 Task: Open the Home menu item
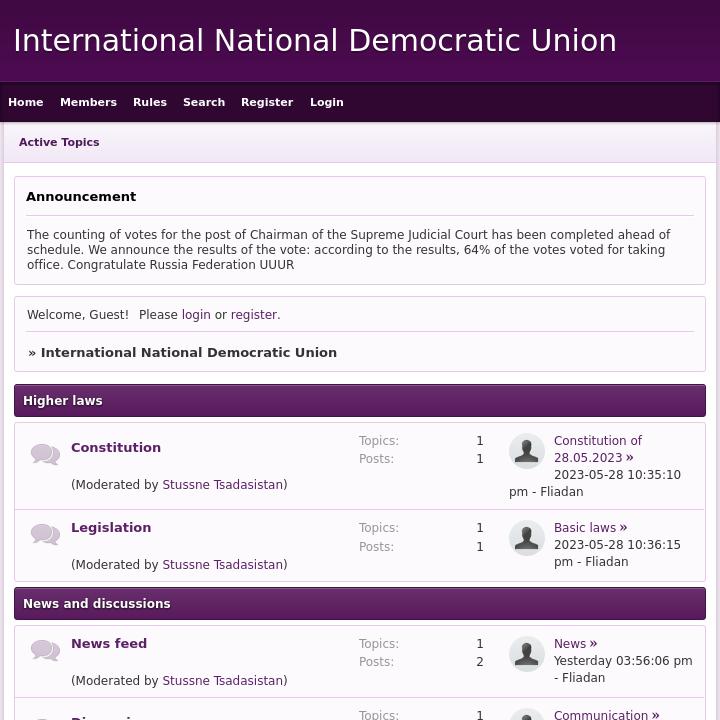coord(26,102)
